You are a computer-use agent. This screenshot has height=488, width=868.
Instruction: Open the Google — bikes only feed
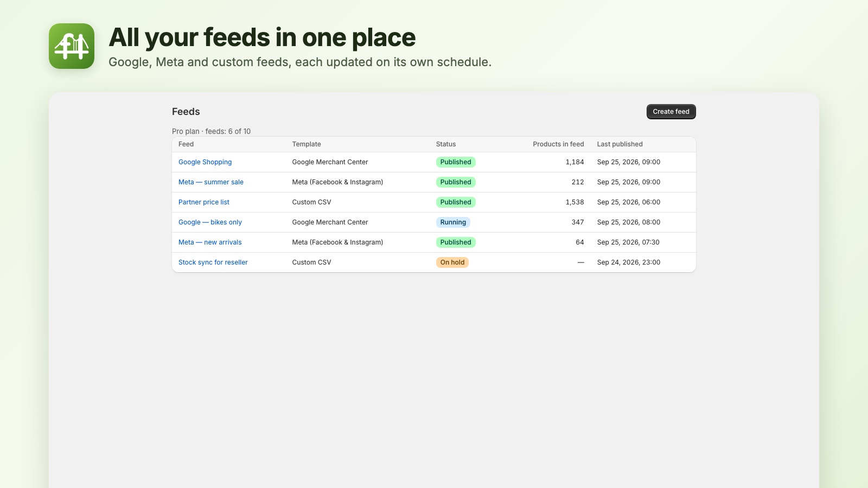[x=210, y=222]
